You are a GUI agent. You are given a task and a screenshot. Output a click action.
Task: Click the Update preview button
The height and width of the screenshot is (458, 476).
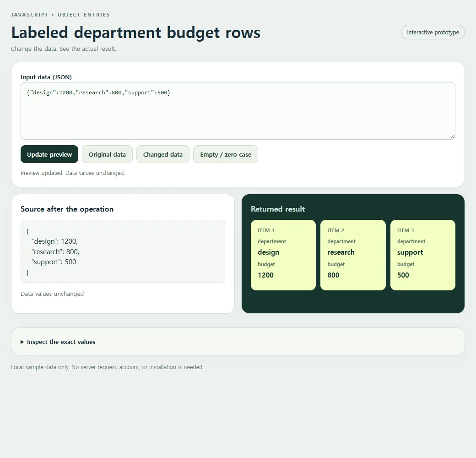point(49,154)
